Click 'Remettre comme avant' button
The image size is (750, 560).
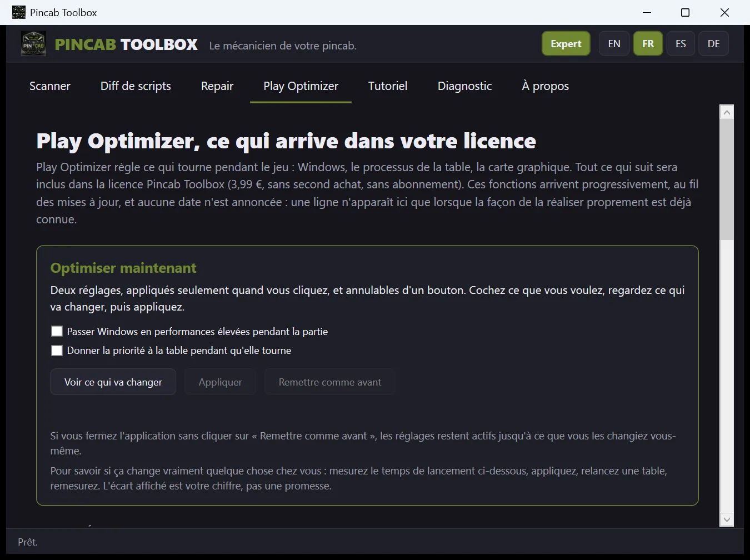pos(330,382)
